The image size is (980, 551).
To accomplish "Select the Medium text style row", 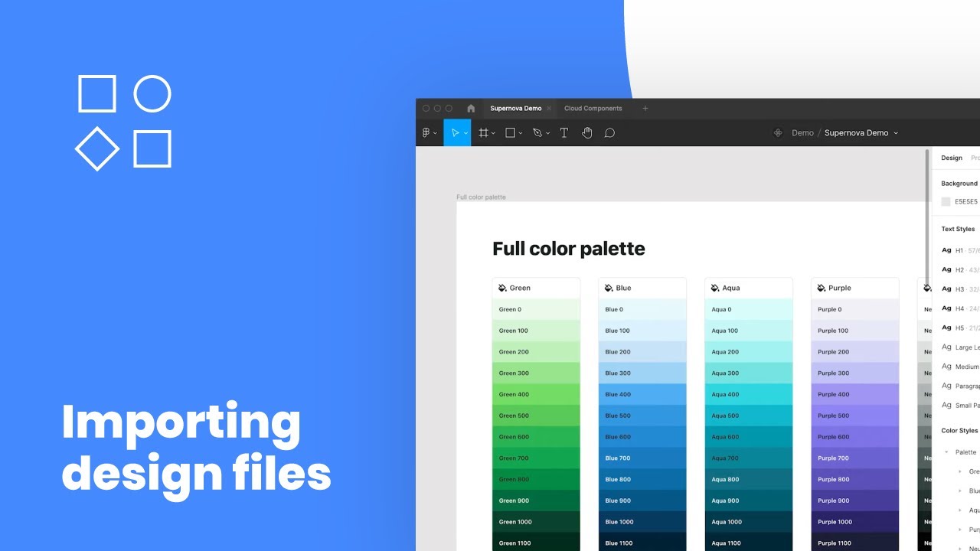I will tap(960, 367).
